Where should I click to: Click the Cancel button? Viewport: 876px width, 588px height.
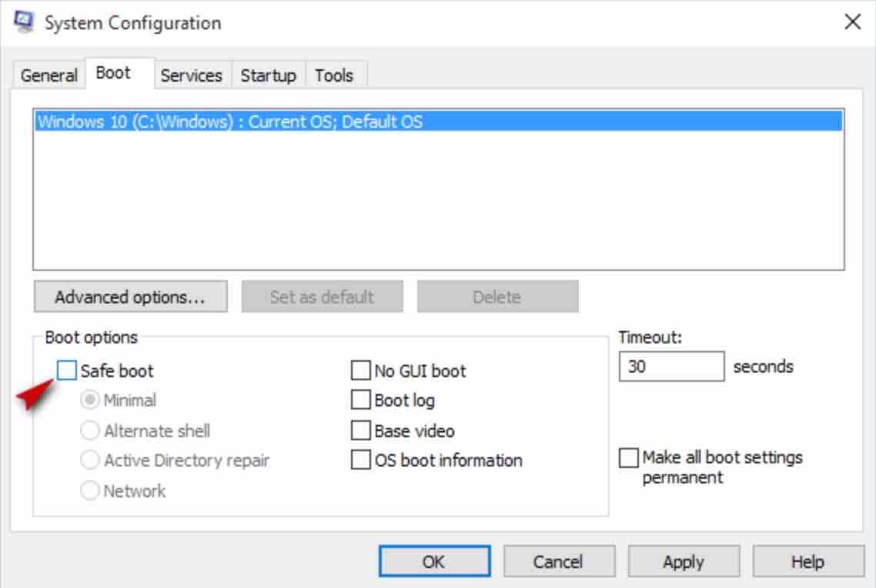coord(559,561)
